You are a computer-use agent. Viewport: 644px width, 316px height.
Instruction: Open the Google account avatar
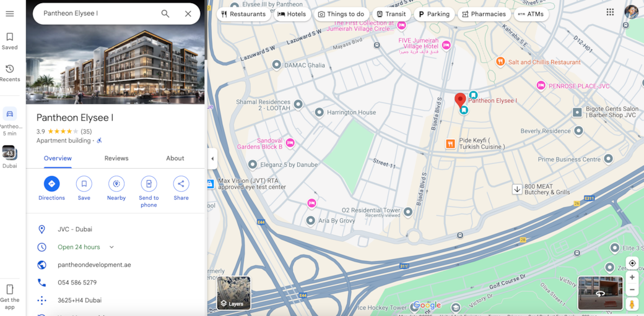coord(631,12)
